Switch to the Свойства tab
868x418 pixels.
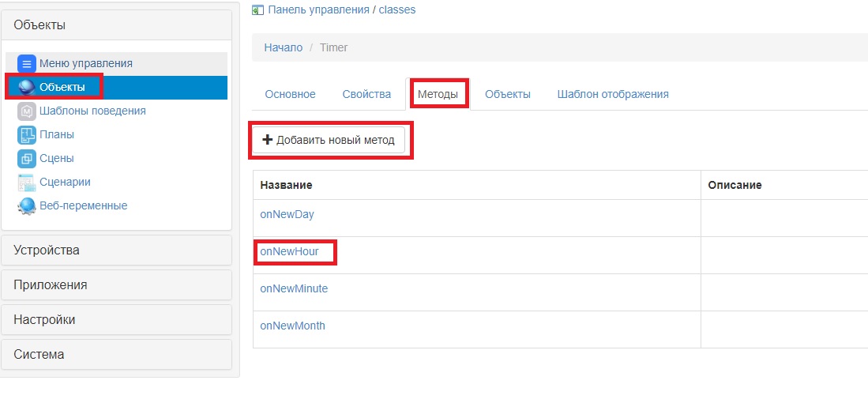(x=366, y=94)
